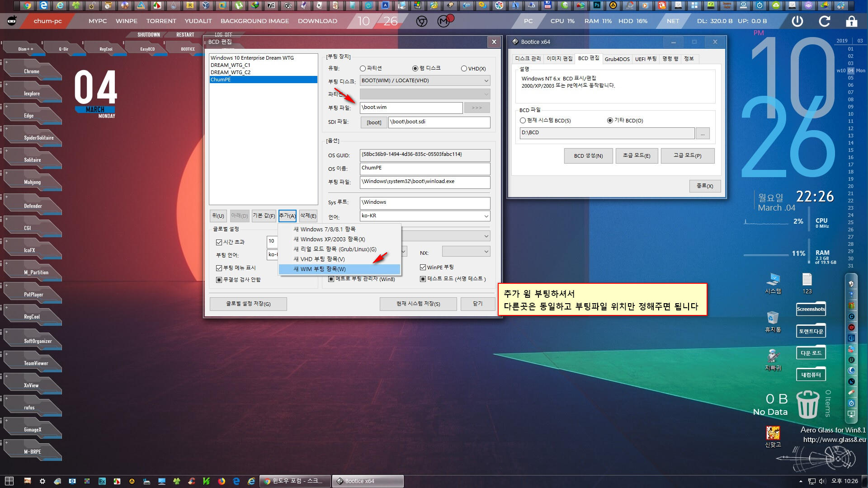This screenshot has height=488, width=868.
Task: Click the refresh arrow icon in top bar
Action: [825, 21]
